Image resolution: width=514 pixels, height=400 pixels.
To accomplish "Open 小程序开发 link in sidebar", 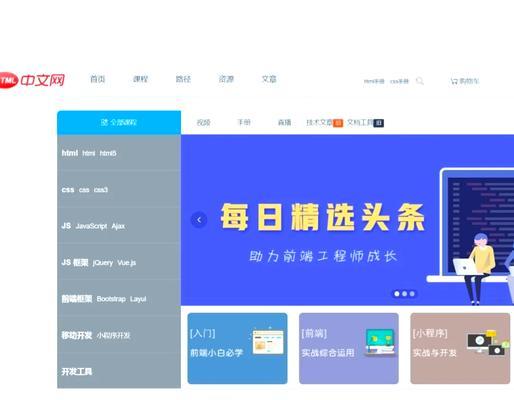I will (x=113, y=335).
